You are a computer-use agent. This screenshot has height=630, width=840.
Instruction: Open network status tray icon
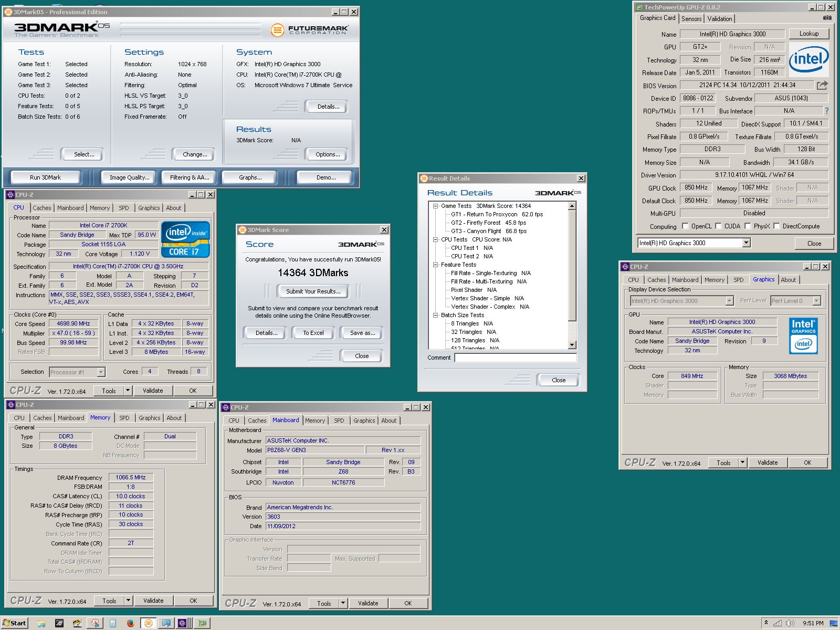click(778, 623)
